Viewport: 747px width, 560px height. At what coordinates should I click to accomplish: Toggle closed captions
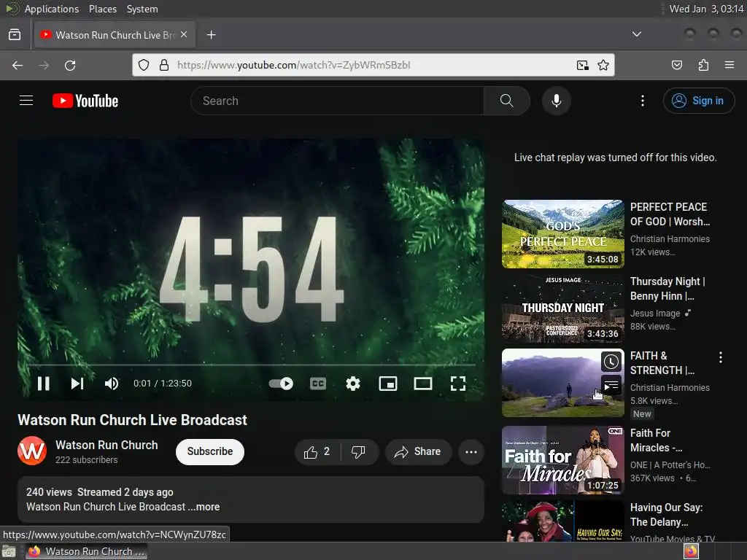[x=318, y=384]
